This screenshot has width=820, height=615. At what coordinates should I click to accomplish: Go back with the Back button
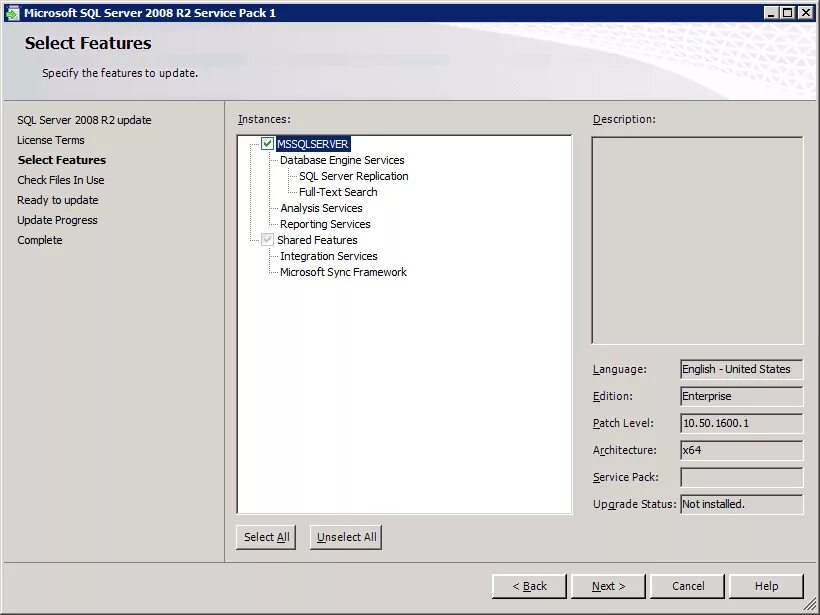coord(529,586)
